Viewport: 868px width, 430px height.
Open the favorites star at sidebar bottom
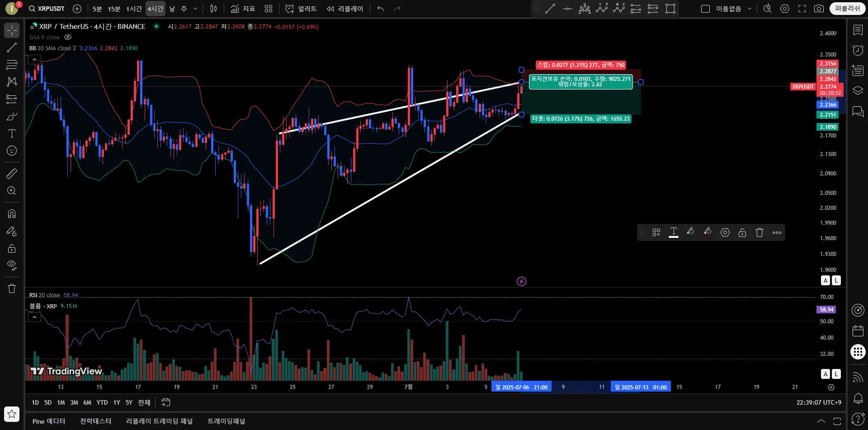(12, 413)
